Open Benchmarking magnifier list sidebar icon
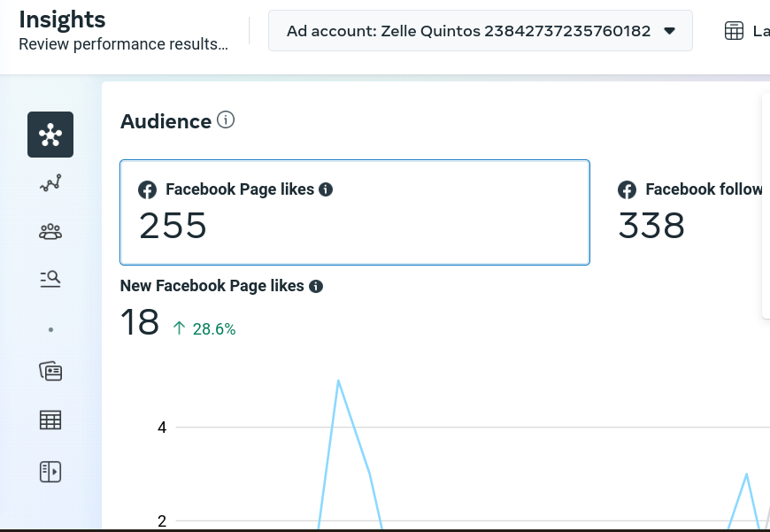Screen dimensions: 770x532 [50, 280]
